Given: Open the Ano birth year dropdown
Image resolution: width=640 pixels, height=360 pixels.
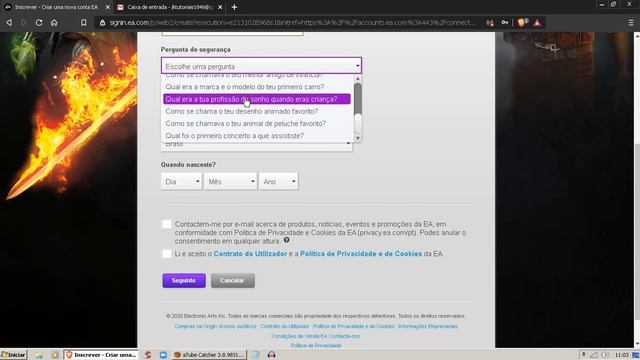Looking at the screenshot, I should (x=279, y=181).
